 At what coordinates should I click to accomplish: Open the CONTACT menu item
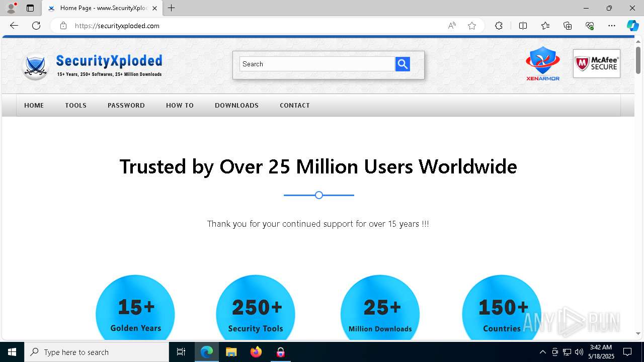pos(295,105)
